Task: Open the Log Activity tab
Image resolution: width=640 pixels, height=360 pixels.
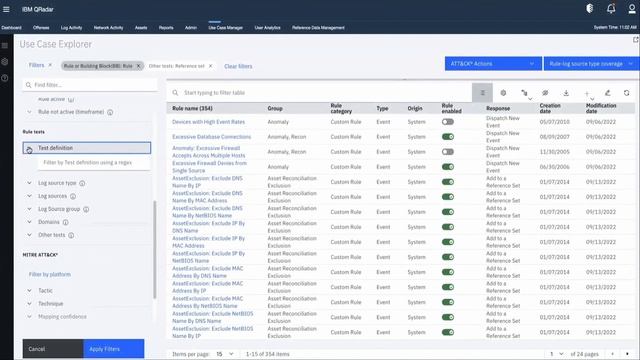Action: point(71,28)
